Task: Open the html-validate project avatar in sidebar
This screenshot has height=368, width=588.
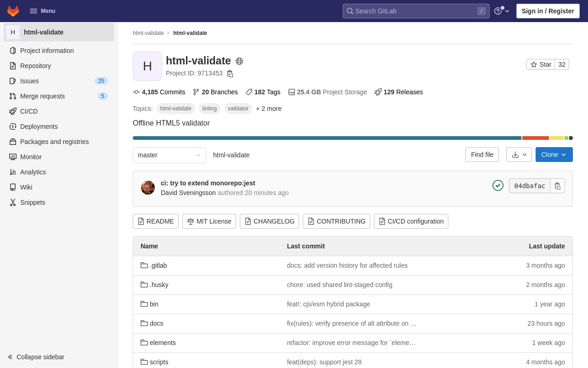Action: 13,32
